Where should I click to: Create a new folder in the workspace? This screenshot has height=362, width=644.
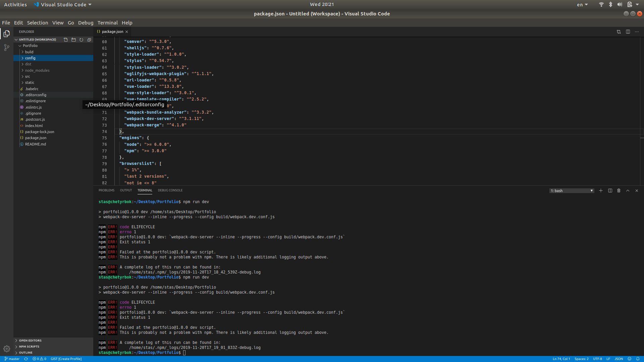73,40
